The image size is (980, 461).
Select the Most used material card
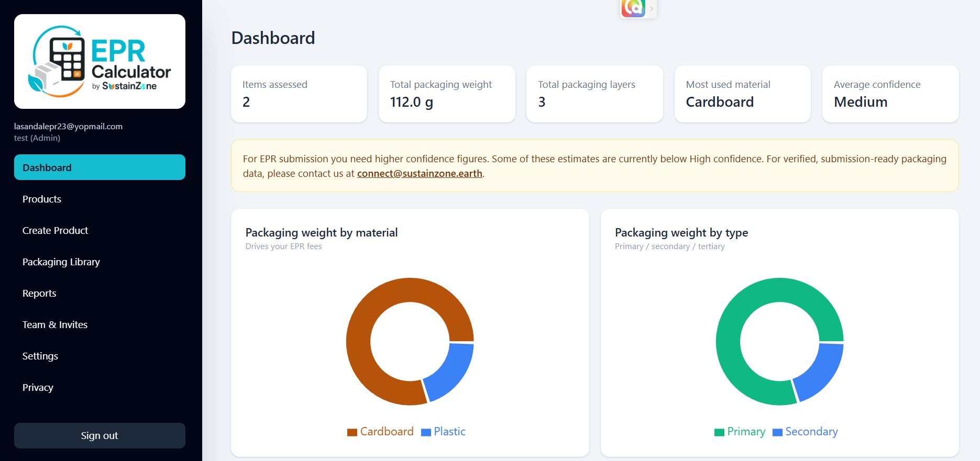743,94
